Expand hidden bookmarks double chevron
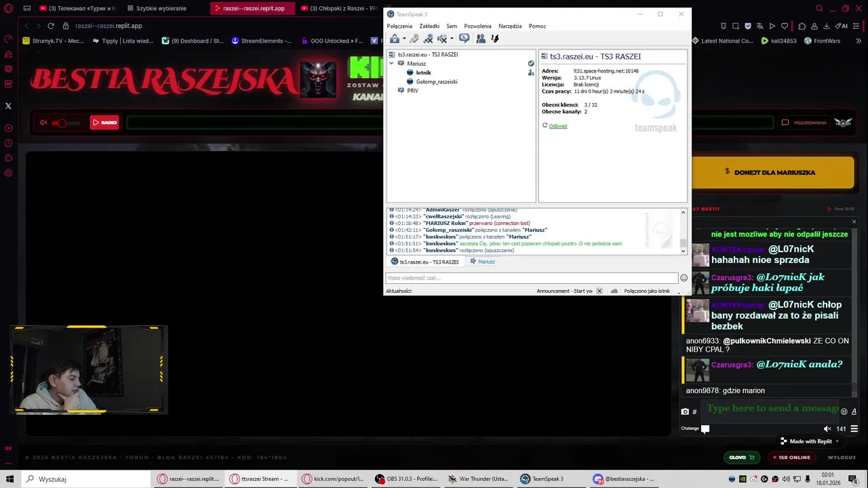Screen dimensions: 868x488 857,41
